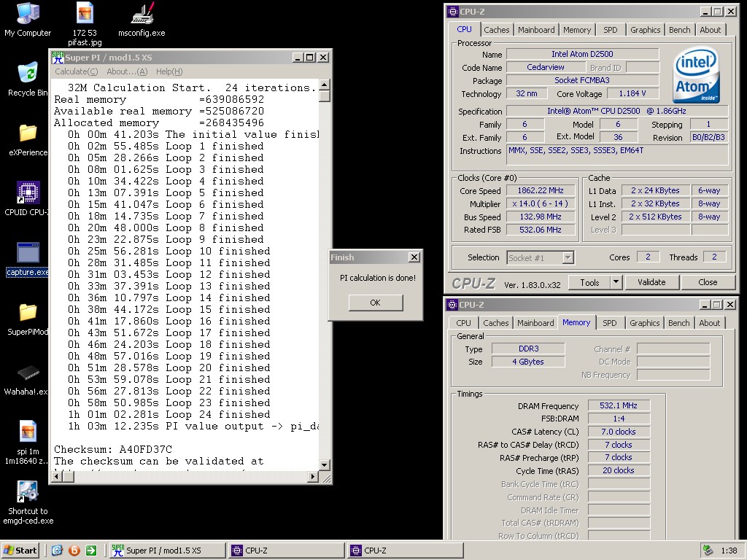Click Super PI horizontal scrollbar left arrow

coord(57,476)
